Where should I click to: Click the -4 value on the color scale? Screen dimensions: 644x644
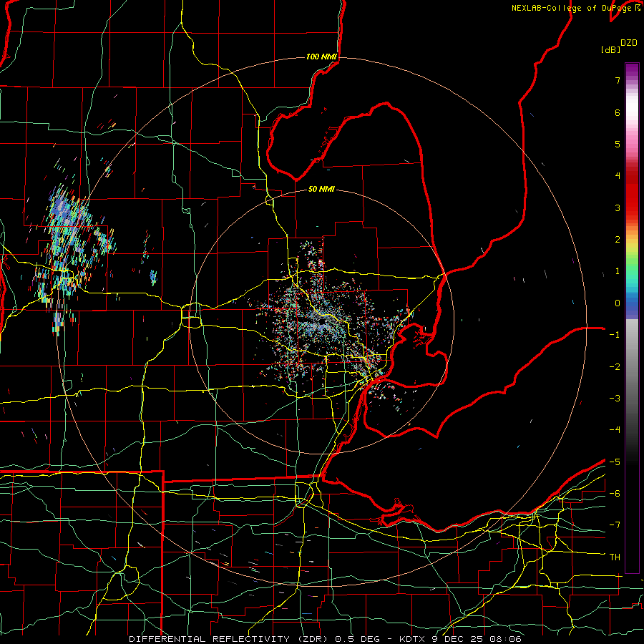pos(615,430)
